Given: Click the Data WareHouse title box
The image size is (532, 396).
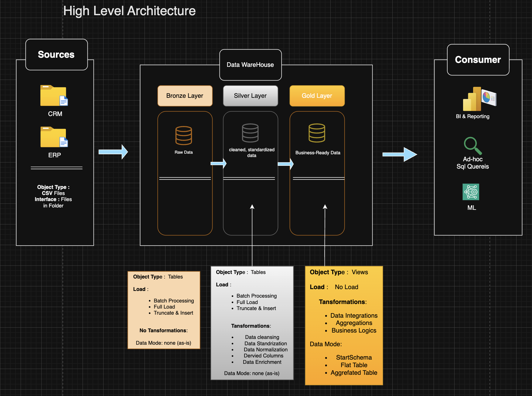Looking at the screenshot, I should coord(250,65).
